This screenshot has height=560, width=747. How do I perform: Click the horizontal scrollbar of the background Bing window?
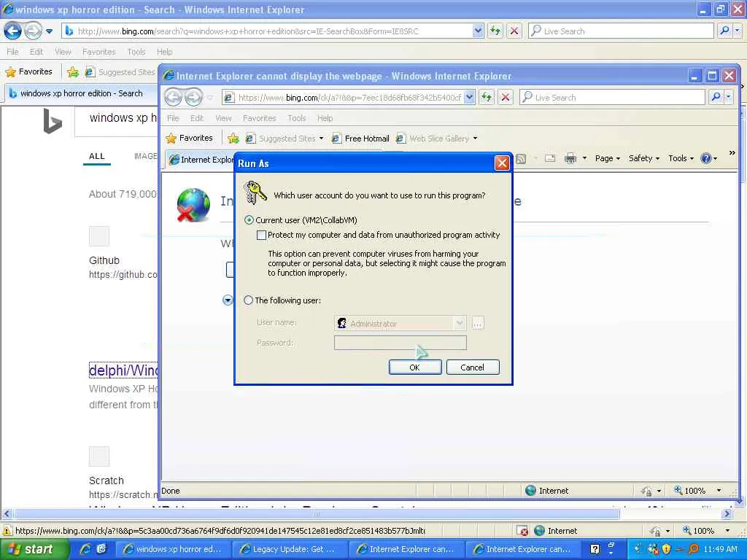[317, 514]
